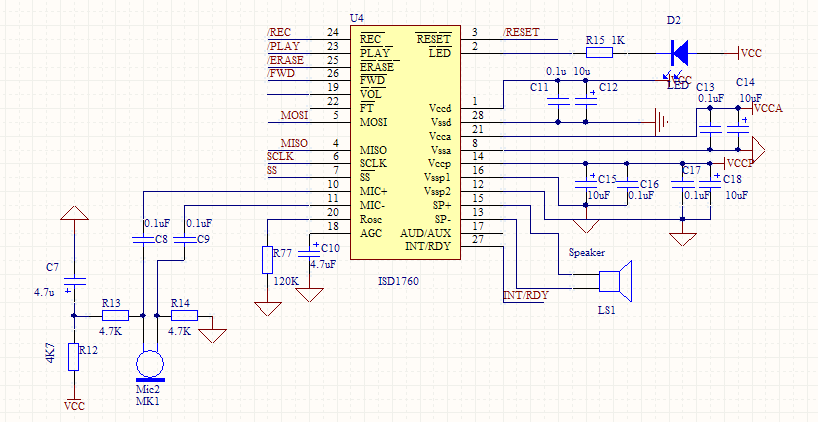Select capacitor C8 symbol
The image size is (818, 422).
tap(142, 240)
